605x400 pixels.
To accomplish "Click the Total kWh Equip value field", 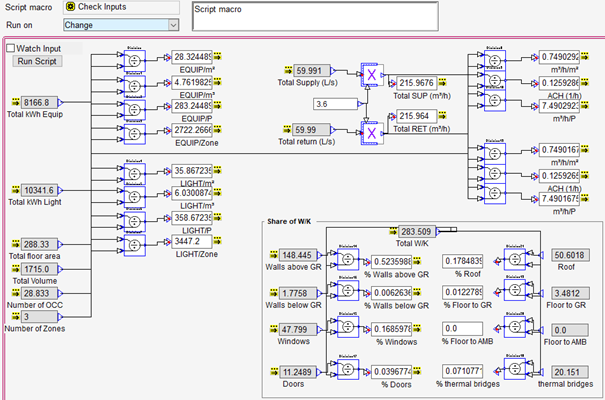I will tap(35, 102).
